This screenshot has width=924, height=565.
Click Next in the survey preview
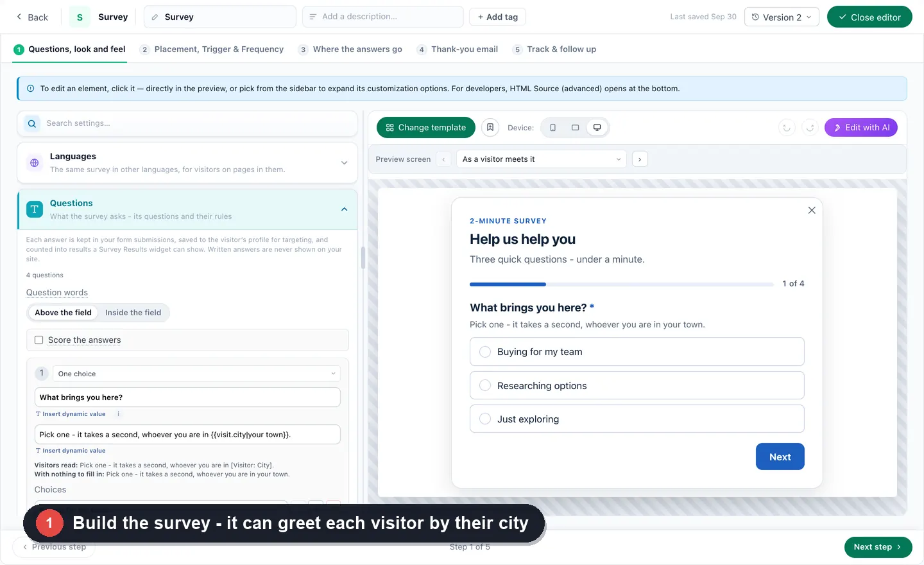[x=780, y=456]
